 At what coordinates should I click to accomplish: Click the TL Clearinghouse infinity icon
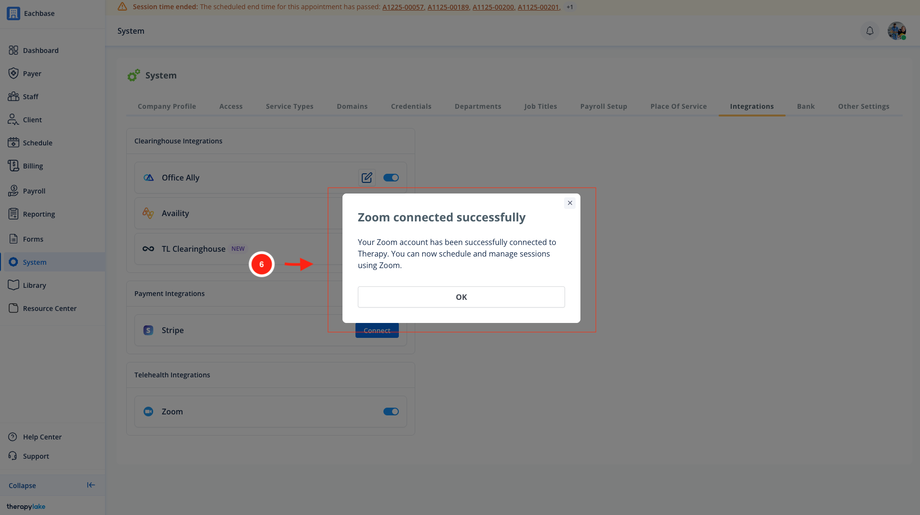[x=148, y=249]
